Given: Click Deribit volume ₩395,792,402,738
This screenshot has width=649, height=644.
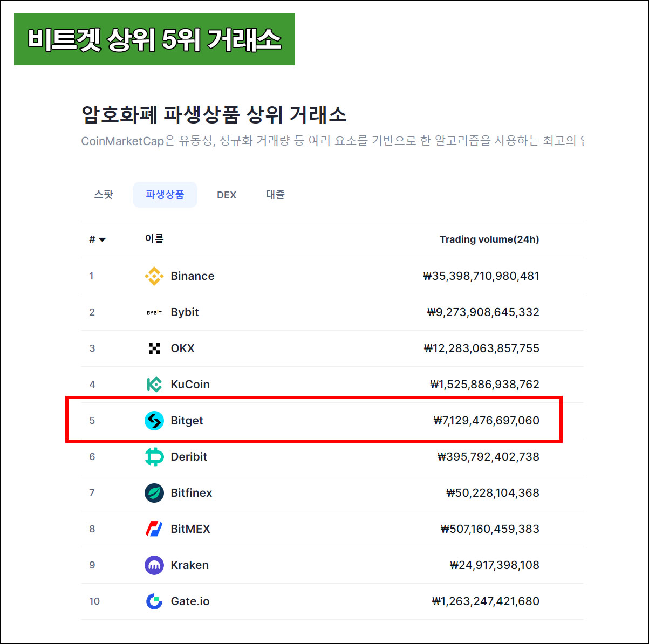Looking at the screenshot, I should pos(488,457).
